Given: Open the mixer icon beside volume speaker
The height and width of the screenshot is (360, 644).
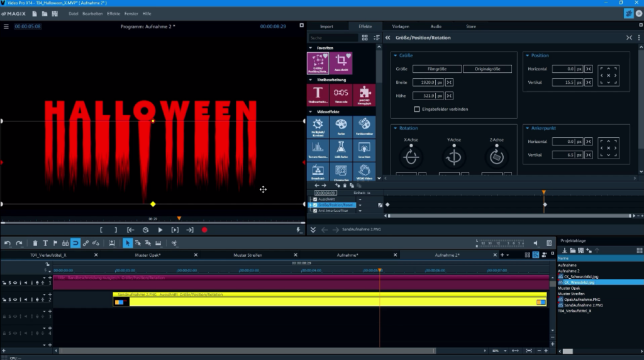Looking at the screenshot, I should click(x=549, y=244).
